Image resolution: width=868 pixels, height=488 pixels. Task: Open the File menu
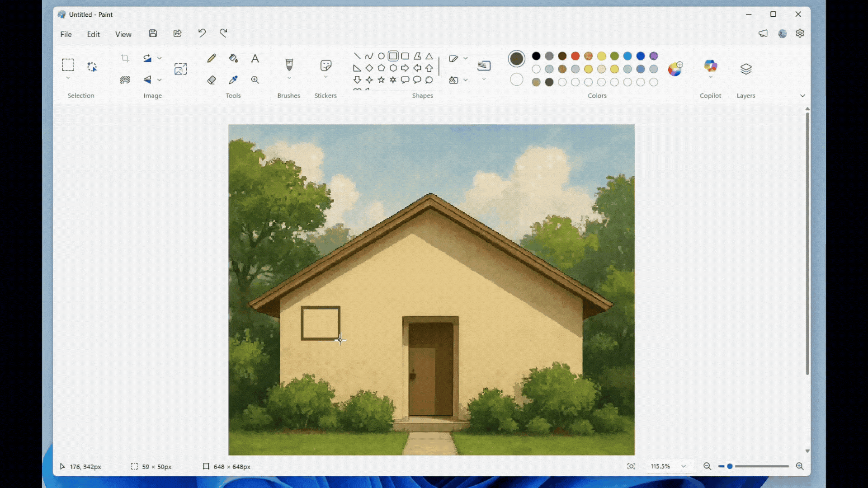[66, 34]
